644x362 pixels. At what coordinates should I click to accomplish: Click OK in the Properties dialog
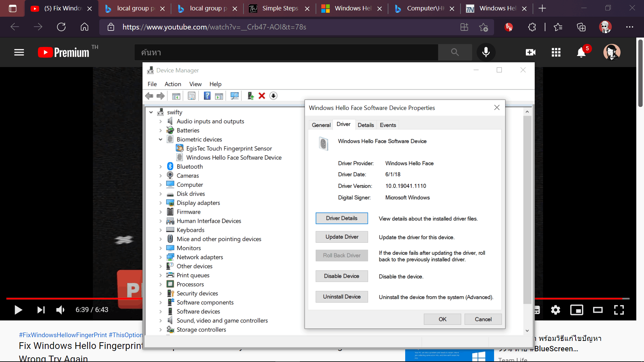[x=442, y=319]
